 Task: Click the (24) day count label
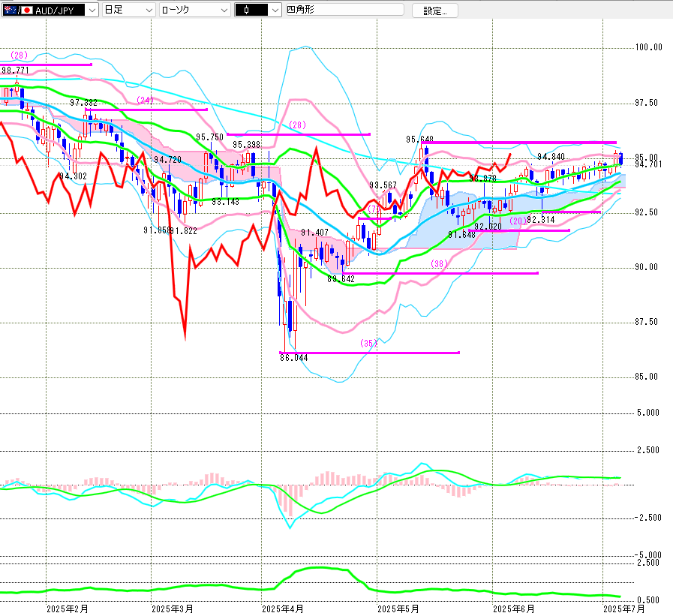point(145,100)
